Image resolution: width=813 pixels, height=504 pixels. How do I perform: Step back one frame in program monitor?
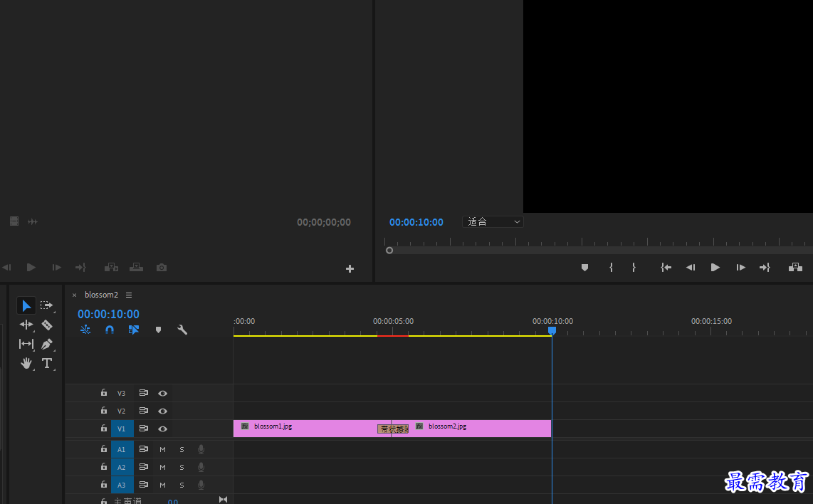click(x=691, y=268)
